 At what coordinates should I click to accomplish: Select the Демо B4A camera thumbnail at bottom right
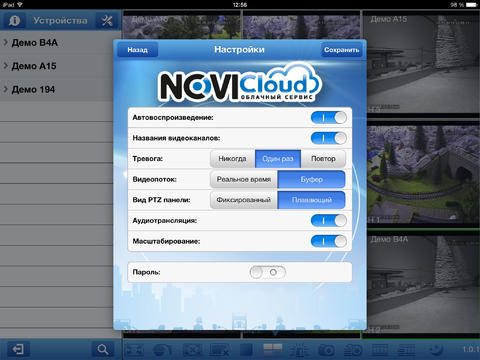click(421, 283)
